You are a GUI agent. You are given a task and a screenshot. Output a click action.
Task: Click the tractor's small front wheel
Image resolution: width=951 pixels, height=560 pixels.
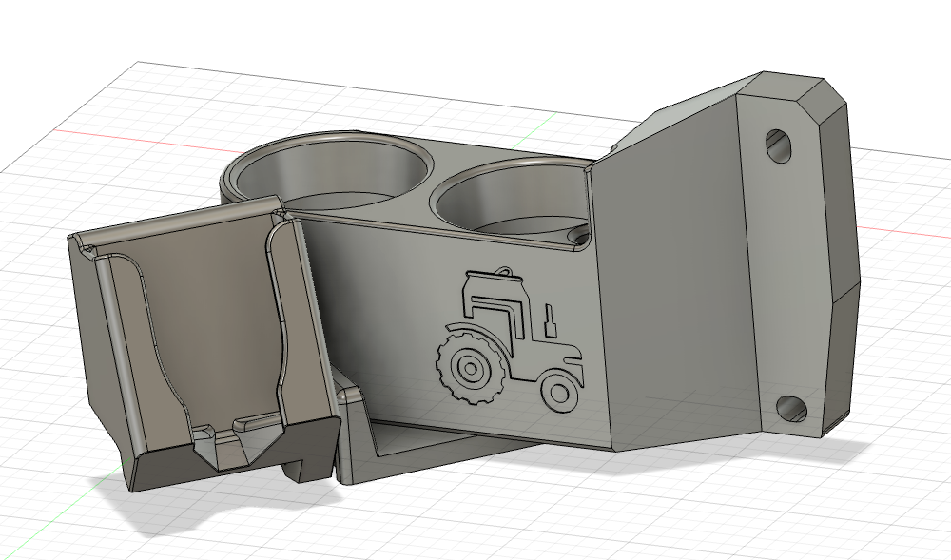(x=557, y=391)
